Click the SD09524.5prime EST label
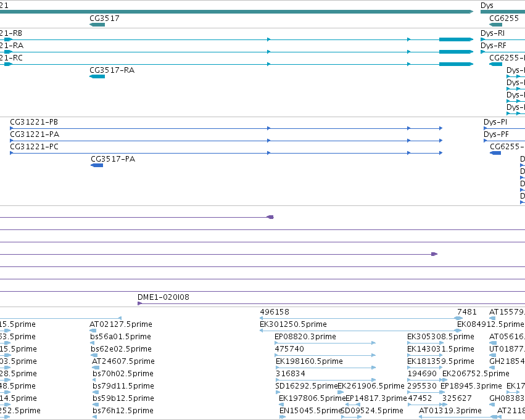 pyautogui.click(x=372, y=411)
